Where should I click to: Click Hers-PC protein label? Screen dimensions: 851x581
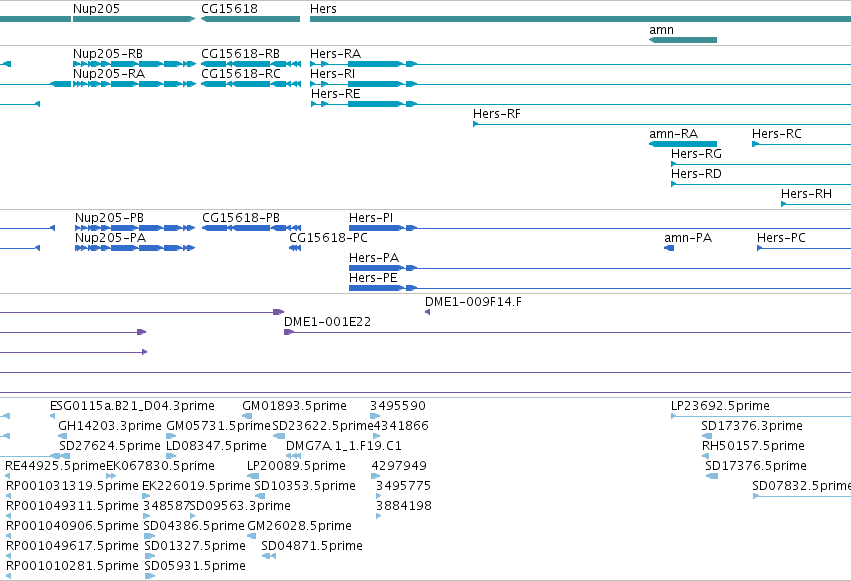coord(781,238)
